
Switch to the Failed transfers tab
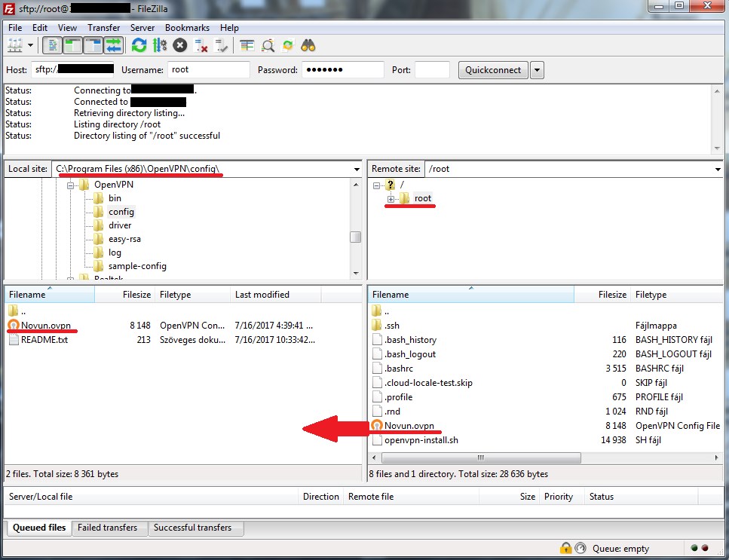pos(109,528)
